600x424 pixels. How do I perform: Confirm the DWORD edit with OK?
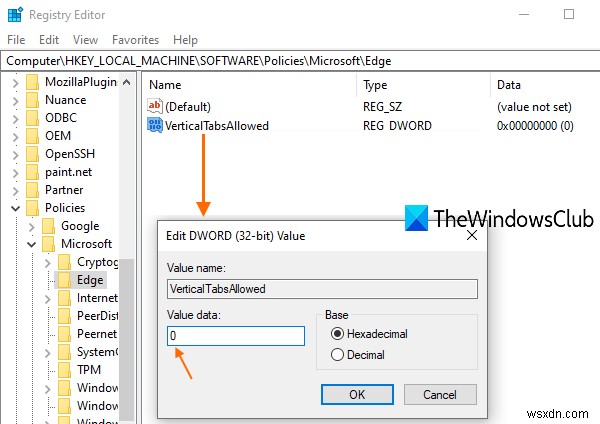point(357,395)
